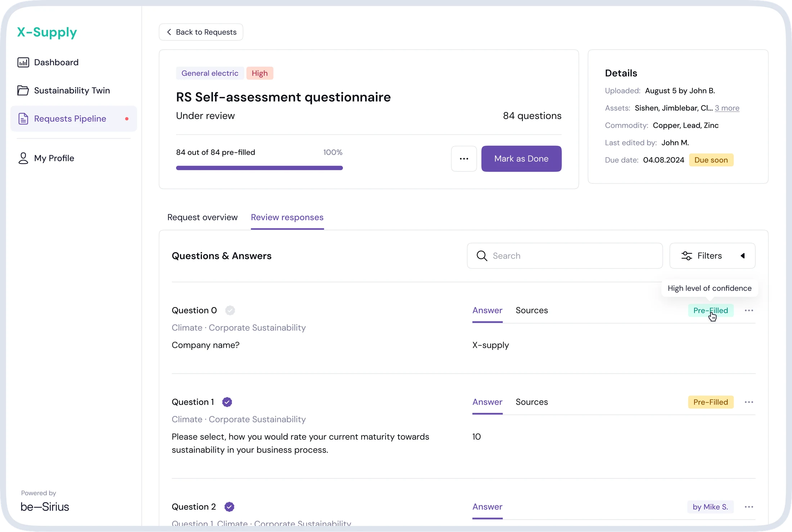This screenshot has height=532, width=792.
Task: Click the X-Supply logo
Action: point(47,32)
